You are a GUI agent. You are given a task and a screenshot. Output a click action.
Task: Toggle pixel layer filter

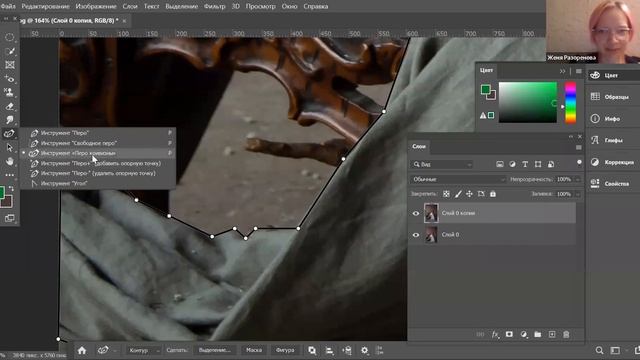coord(500,164)
